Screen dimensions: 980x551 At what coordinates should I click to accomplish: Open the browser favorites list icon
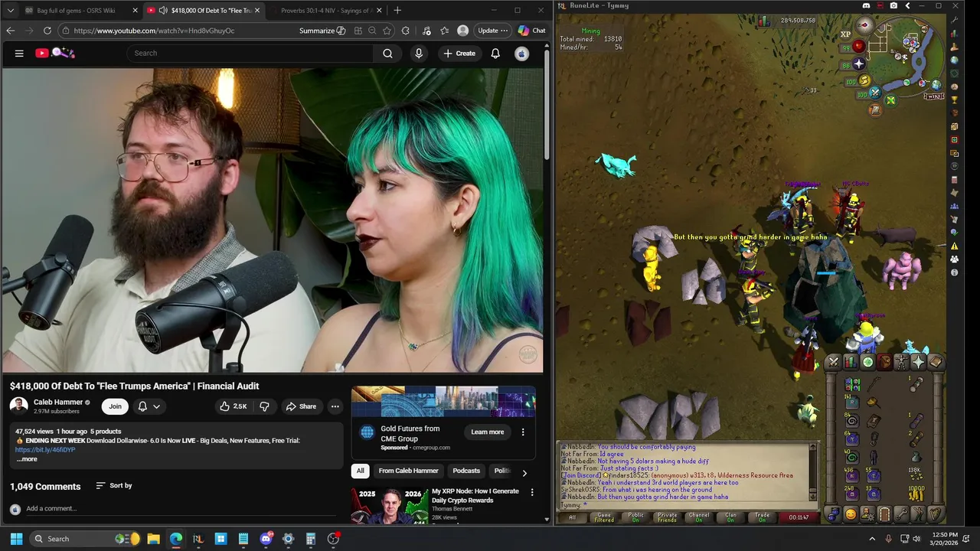pyautogui.click(x=445, y=31)
